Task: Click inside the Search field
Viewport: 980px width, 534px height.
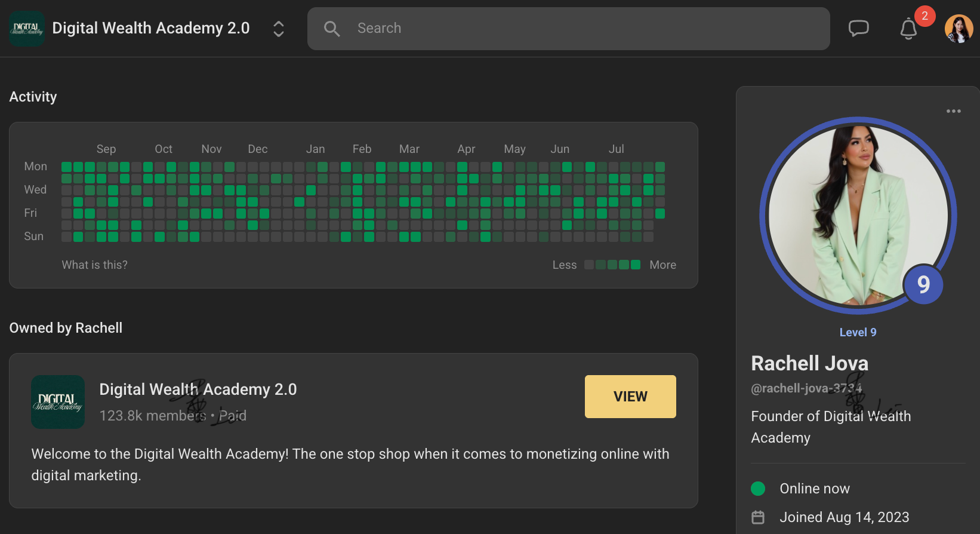Action: click(567, 29)
